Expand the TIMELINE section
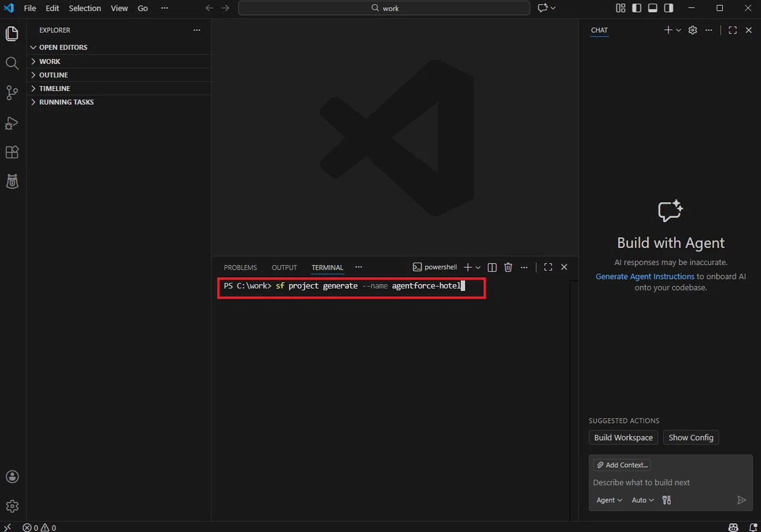Image resolution: width=761 pixels, height=532 pixels. click(x=119, y=89)
